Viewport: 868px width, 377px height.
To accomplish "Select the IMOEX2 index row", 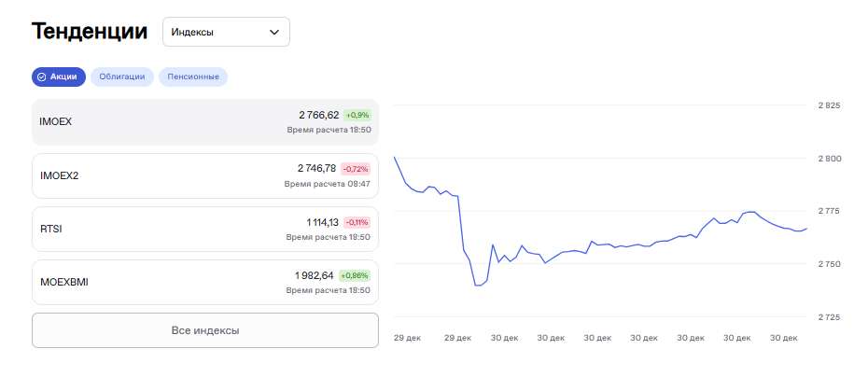I will tap(204, 175).
